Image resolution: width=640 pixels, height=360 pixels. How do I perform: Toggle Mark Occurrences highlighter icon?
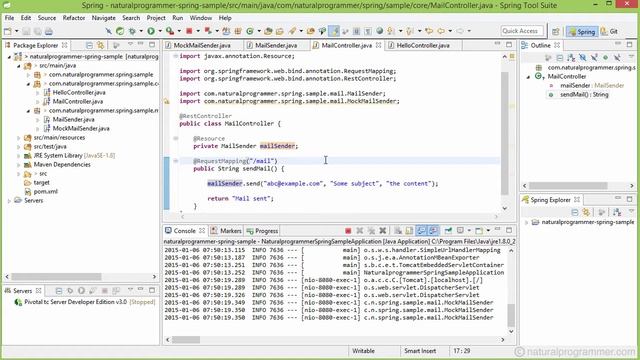(x=334, y=31)
